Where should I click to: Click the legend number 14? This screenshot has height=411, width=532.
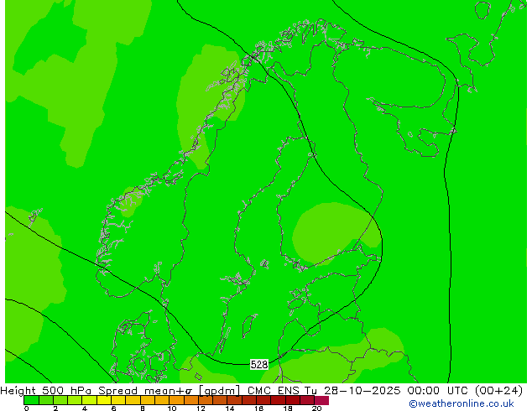(230, 408)
